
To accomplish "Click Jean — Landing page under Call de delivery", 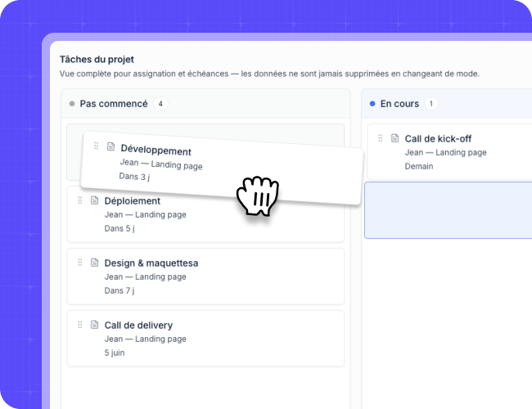I will tap(145, 339).
